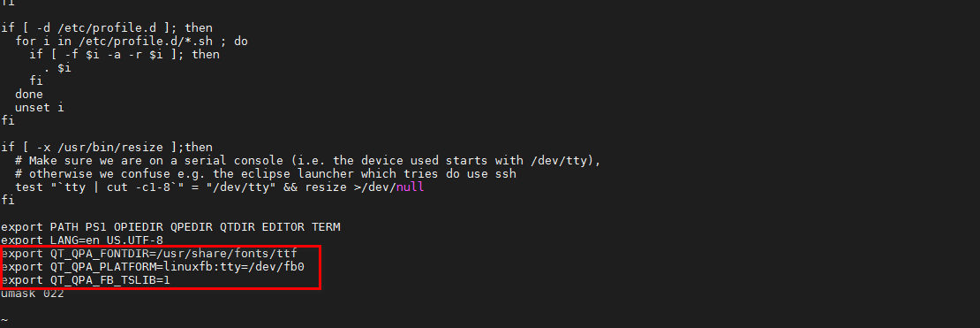Click the 'for i in /etc/profile.d/*.sh' line
Viewport: 980px width, 328px height.
pos(132,42)
